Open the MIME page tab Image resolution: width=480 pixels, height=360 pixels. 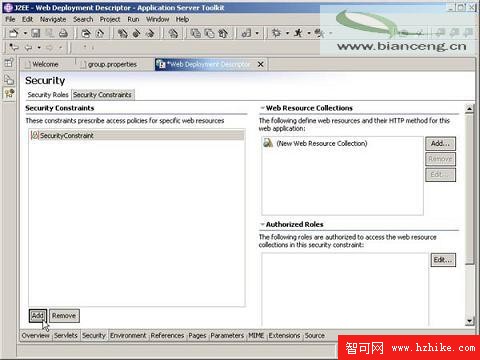256,335
